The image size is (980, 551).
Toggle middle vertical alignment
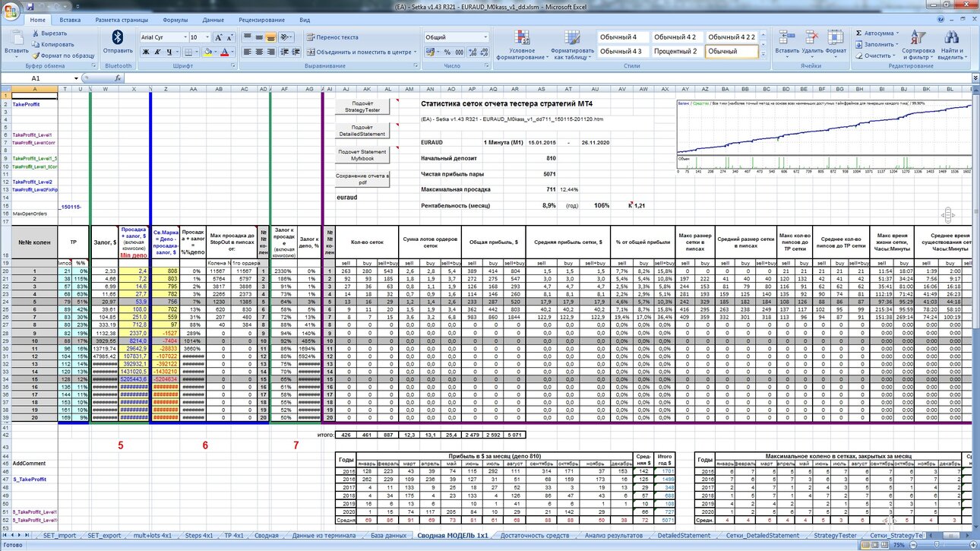coord(259,37)
